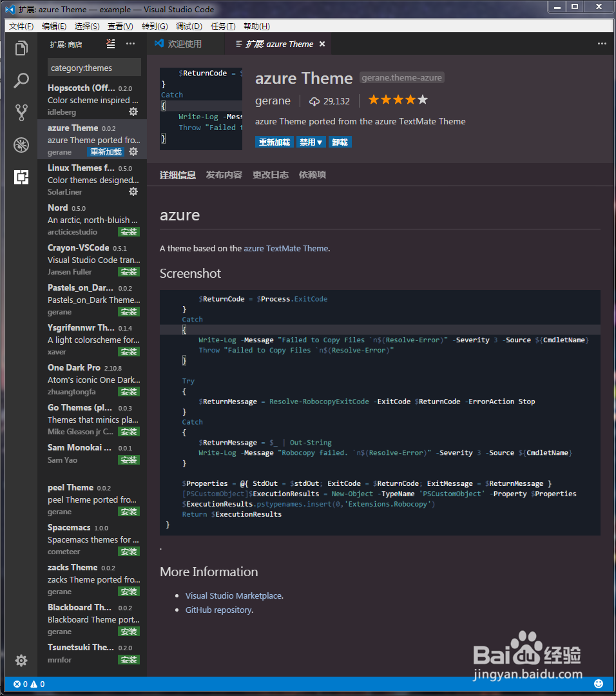
Task: Select the Dependencies (依赖项) tab
Action: click(312, 175)
